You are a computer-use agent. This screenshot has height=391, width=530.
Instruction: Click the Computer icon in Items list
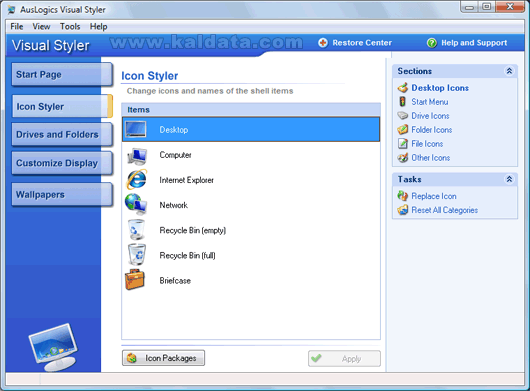pos(137,155)
